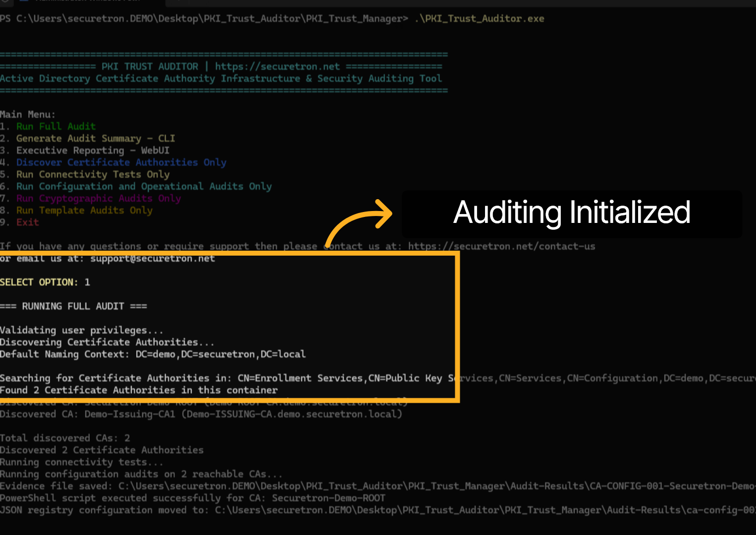Click the Auditing Initialized callout label
This screenshot has width=756, height=535.
click(x=572, y=214)
